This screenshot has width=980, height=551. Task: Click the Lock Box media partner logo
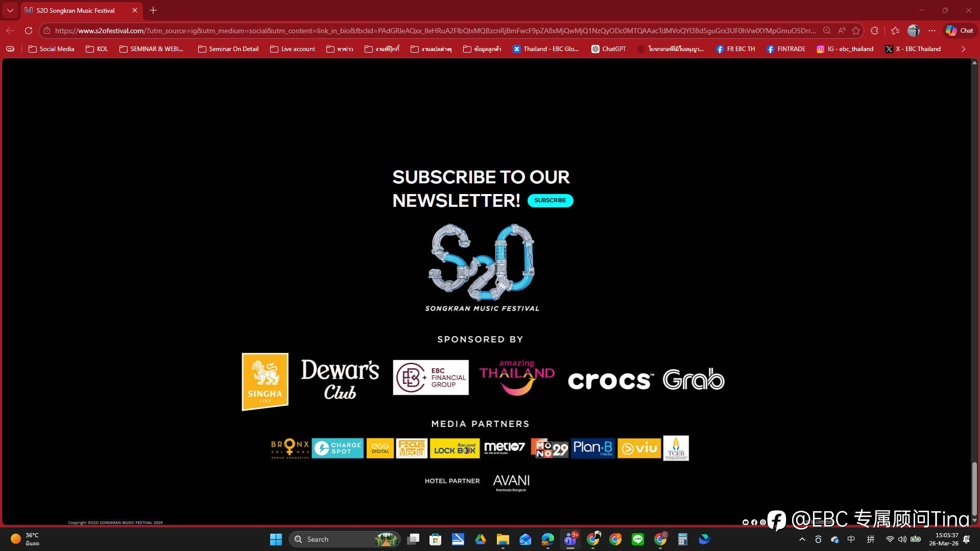(455, 448)
